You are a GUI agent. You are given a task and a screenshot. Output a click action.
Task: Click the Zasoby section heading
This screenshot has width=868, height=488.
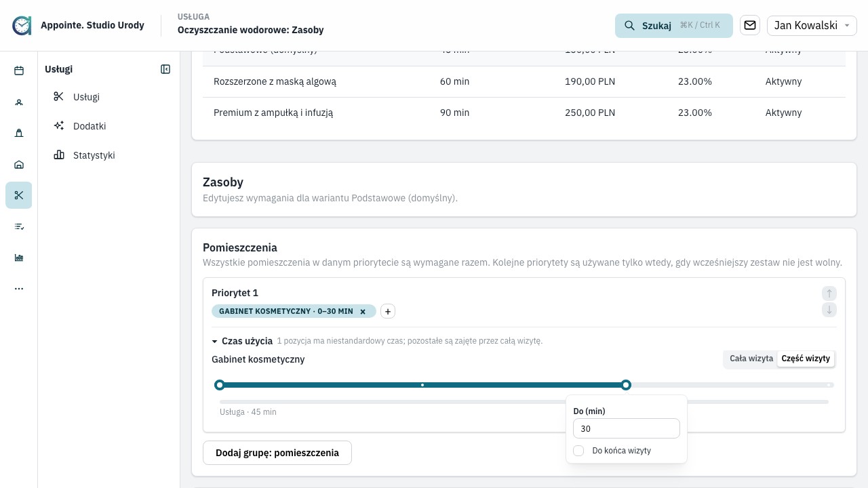pyautogui.click(x=223, y=182)
